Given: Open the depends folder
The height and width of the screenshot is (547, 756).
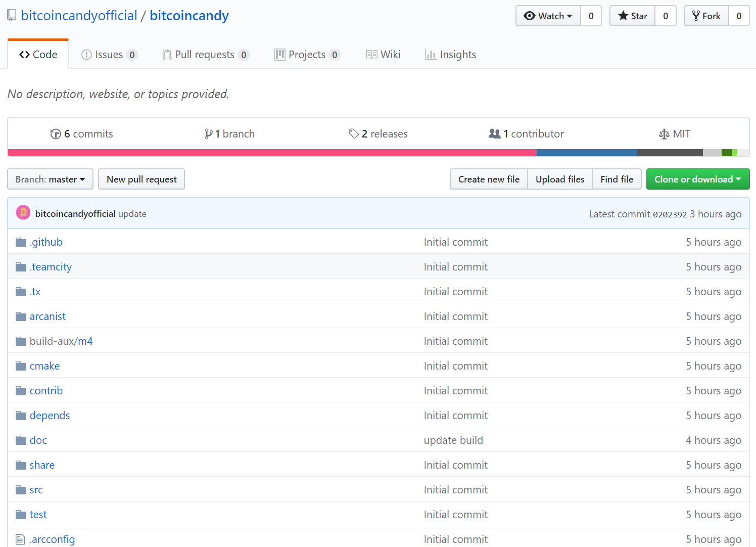Looking at the screenshot, I should 50,416.
